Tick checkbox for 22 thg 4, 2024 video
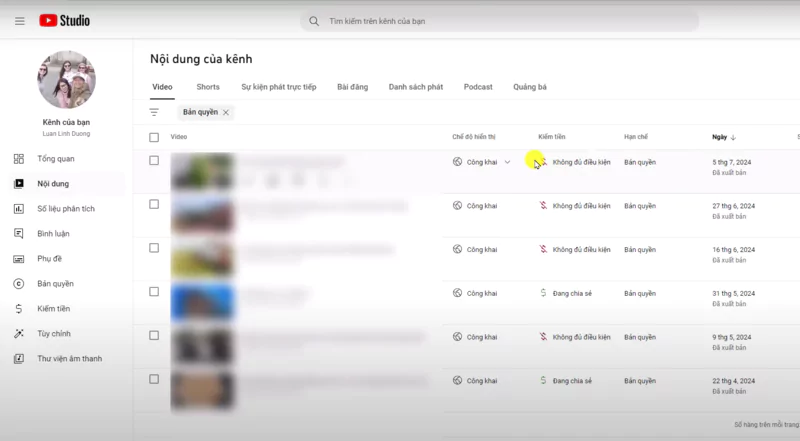800x441 pixels. pos(154,379)
